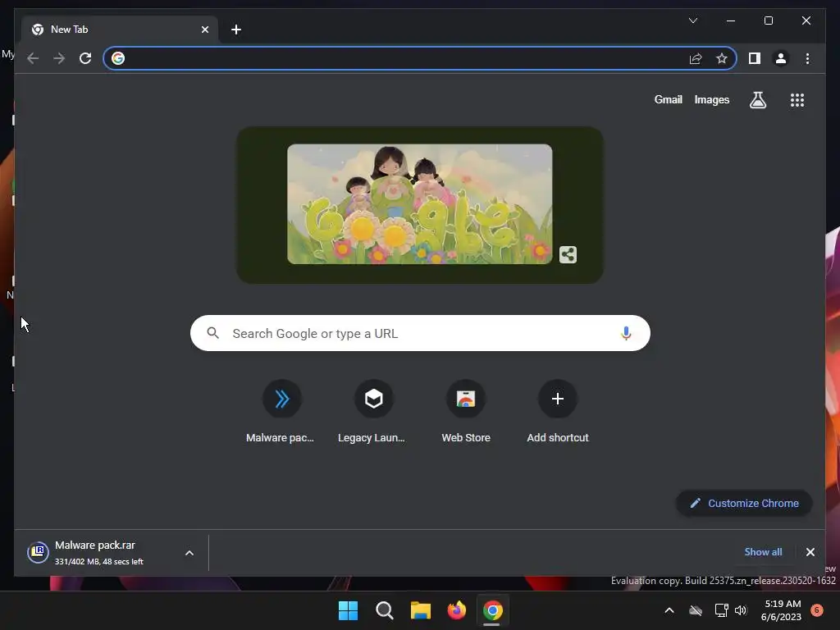Go back with the browser back arrow
840x630 pixels.
[33, 58]
